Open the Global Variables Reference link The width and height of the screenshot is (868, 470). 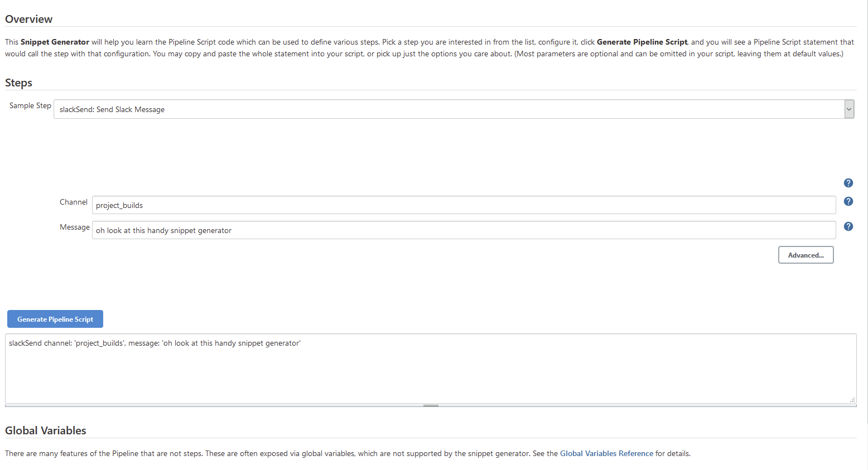606,453
